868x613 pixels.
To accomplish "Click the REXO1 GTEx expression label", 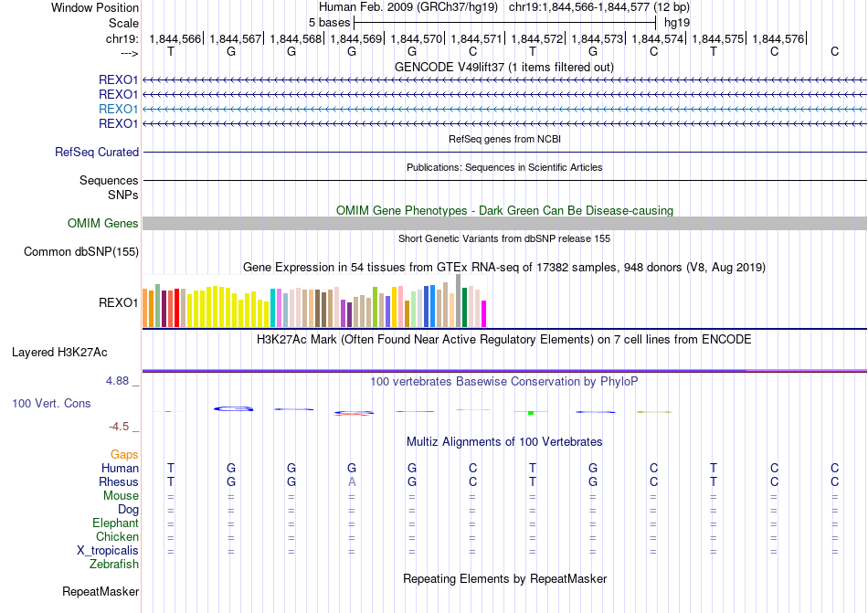I will pyautogui.click(x=118, y=302).
